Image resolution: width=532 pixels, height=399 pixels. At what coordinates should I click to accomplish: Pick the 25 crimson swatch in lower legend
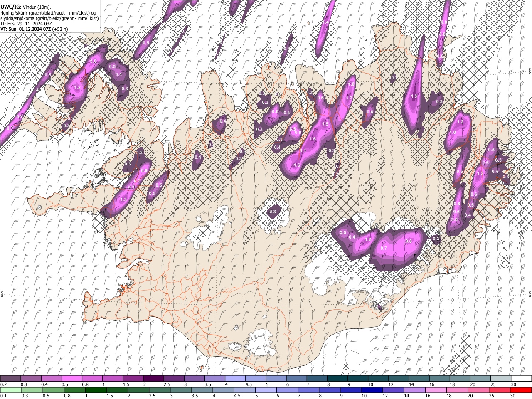tap(499, 390)
